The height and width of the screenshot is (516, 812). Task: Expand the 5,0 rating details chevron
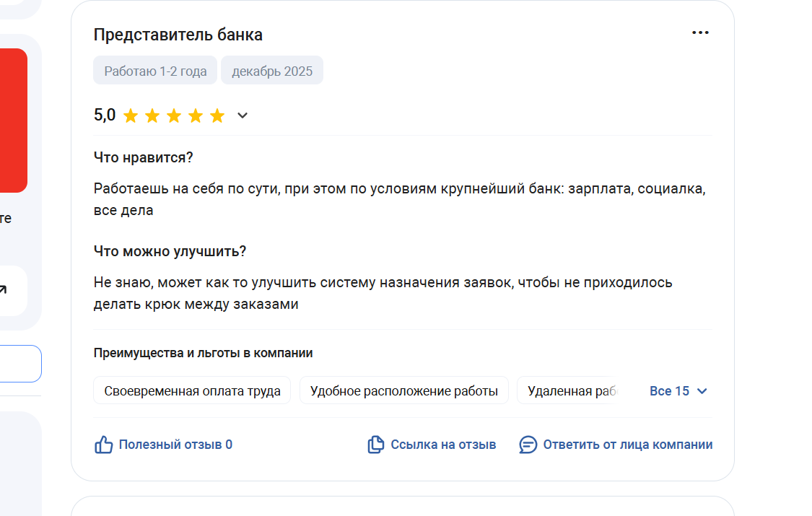click(243, 115)
